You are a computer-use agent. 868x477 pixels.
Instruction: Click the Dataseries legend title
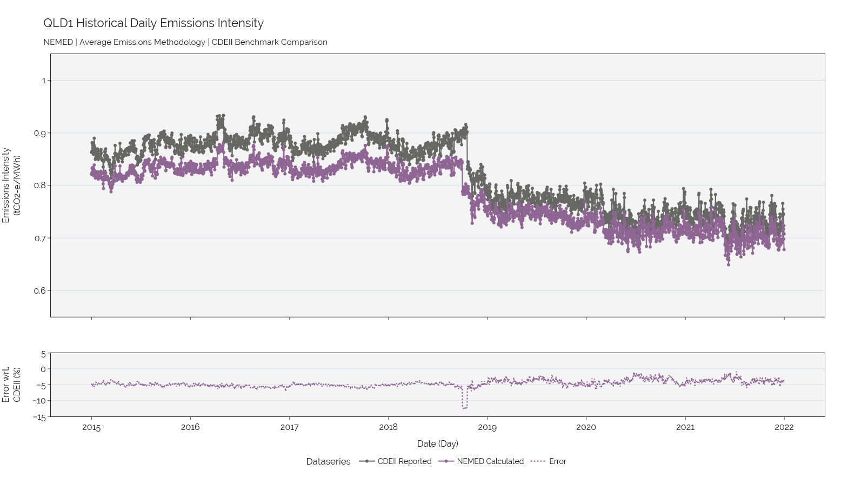point(328,461)
